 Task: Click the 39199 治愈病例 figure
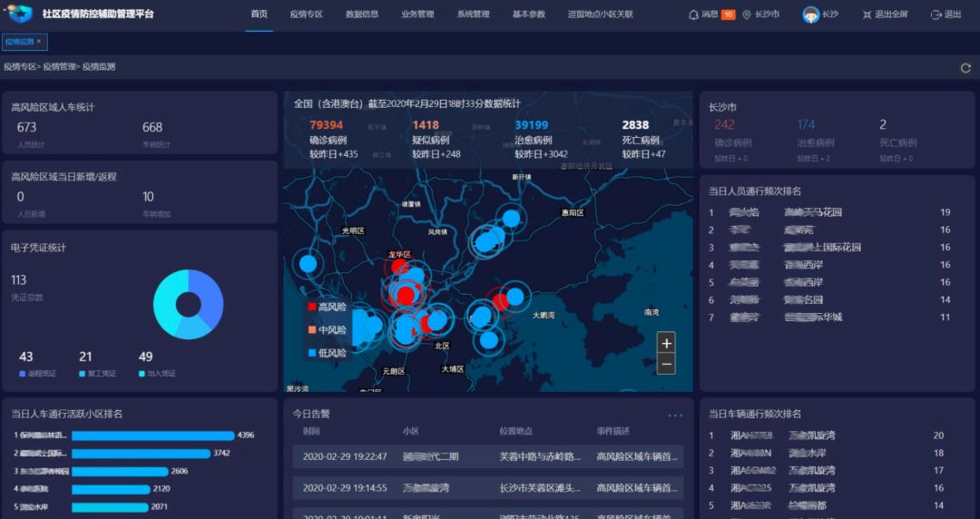(x=532, y=125)
